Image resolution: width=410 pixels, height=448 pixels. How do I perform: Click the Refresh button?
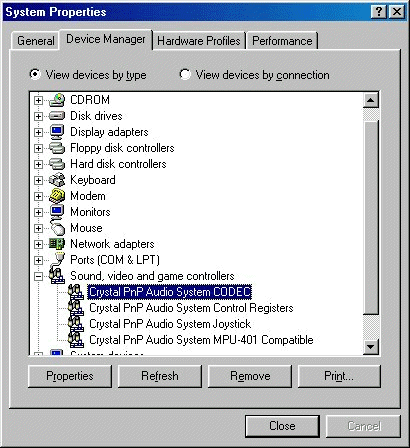pyautogui.click(x=160, y=376)
